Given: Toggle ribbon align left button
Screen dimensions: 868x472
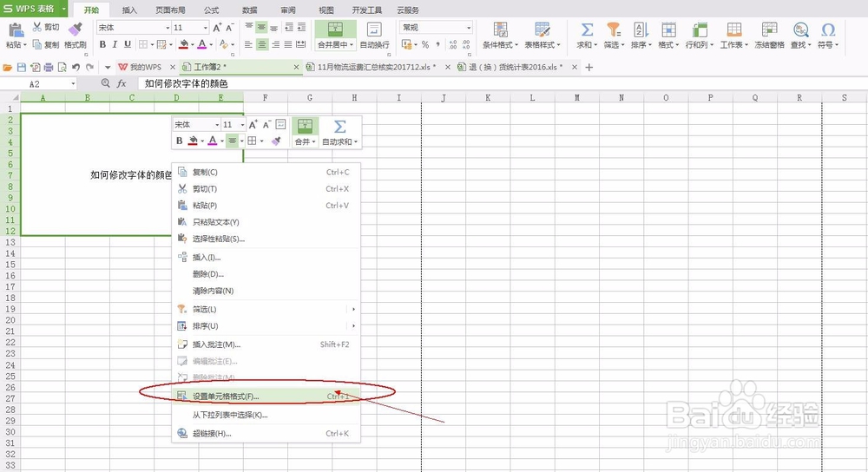Looking at the screenshot, I should (248, 44).
